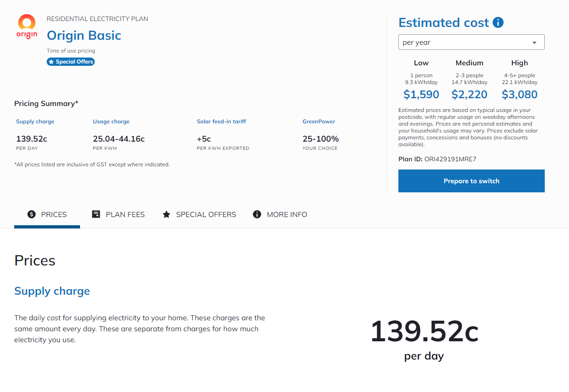Click the Medium usage cost $2,220
This screenshot has width=569, height=392.
pyautogui.click(x=469, y=95)
